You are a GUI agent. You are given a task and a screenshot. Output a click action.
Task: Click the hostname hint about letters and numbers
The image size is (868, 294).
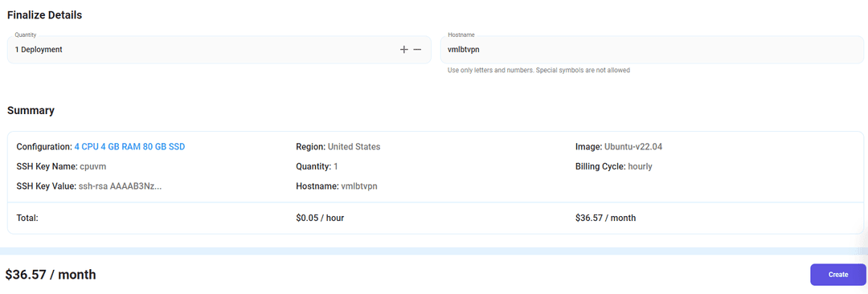[538, 71]
